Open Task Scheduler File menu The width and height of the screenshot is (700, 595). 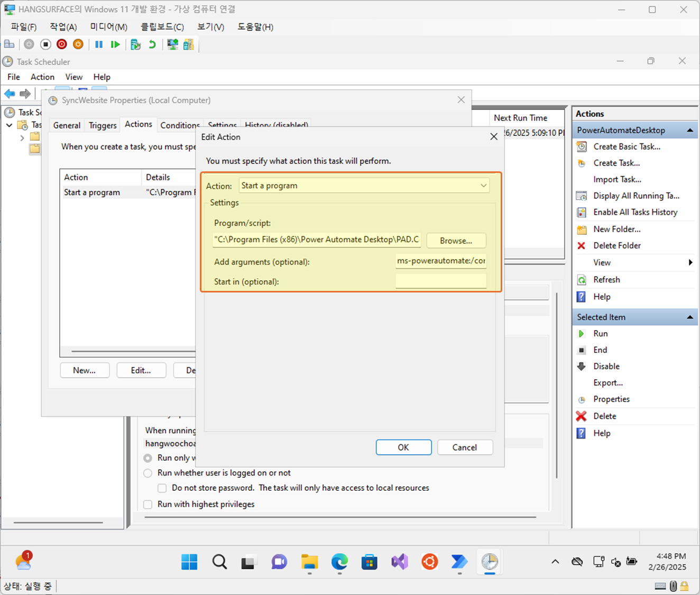(x=14, y=77)
